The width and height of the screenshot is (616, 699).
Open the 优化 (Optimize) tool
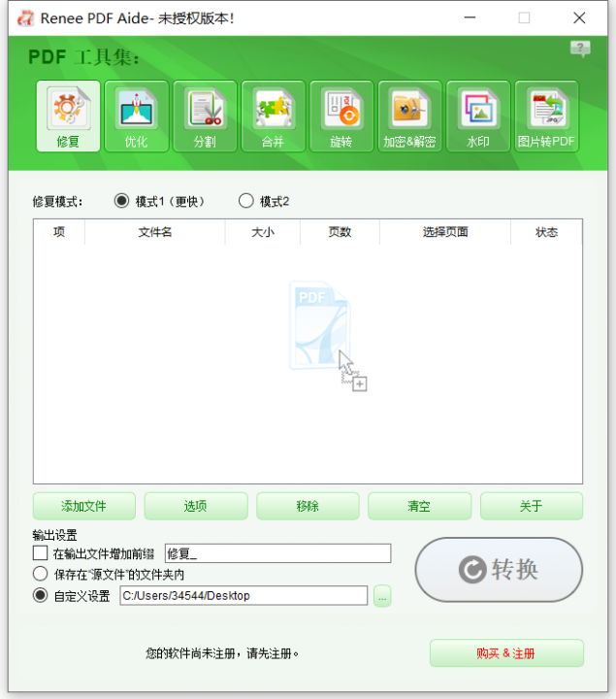137,116
